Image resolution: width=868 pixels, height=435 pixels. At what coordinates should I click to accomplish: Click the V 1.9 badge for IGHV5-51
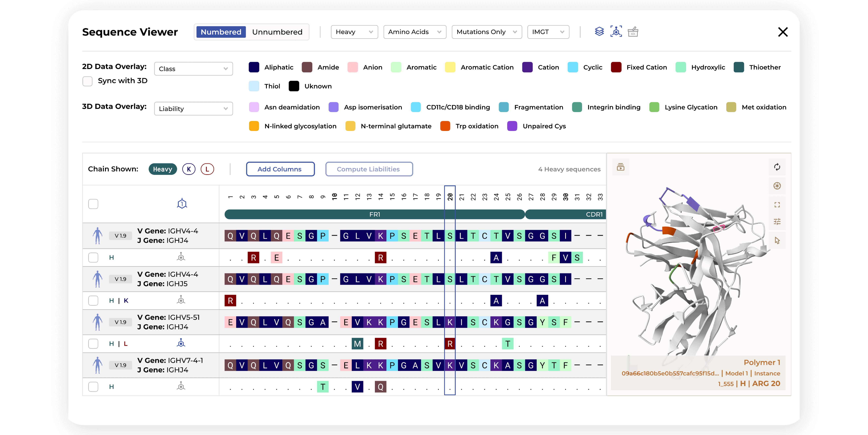120,322
